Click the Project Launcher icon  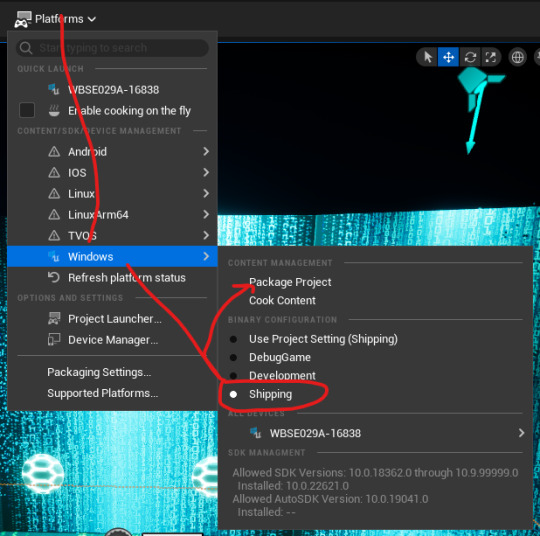pyautogui.click(x=54, y=319)
